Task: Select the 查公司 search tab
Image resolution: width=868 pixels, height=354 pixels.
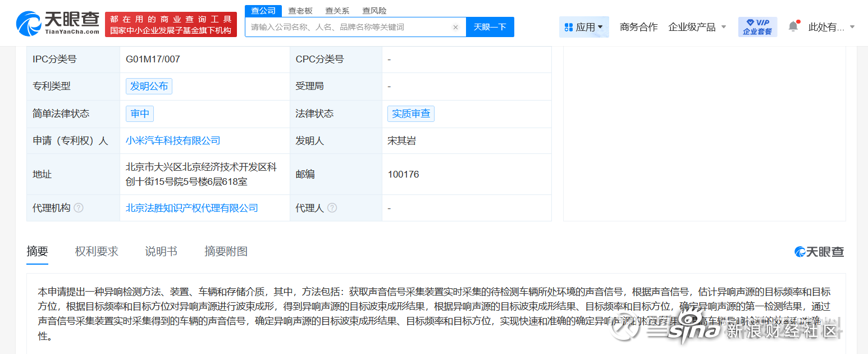Action: click(x=263, y=11)
